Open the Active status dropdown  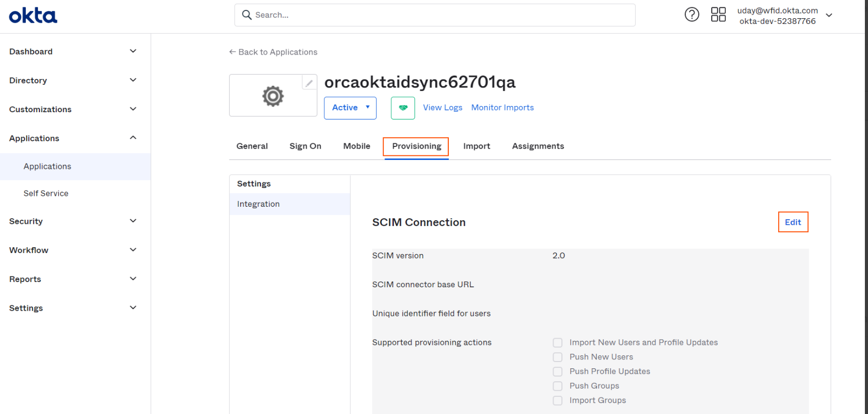[x=350, y=108]
